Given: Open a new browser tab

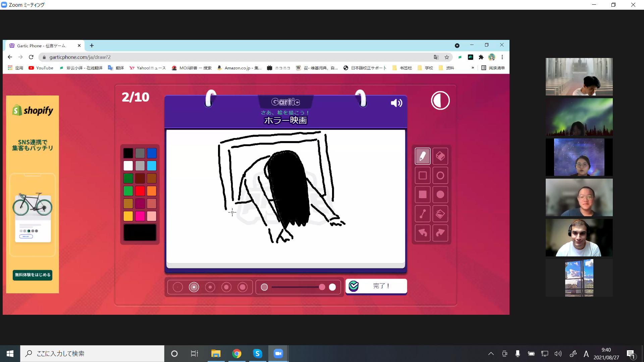Looking at the screenshot, I should pyautogui.click(x=92, y=46).
